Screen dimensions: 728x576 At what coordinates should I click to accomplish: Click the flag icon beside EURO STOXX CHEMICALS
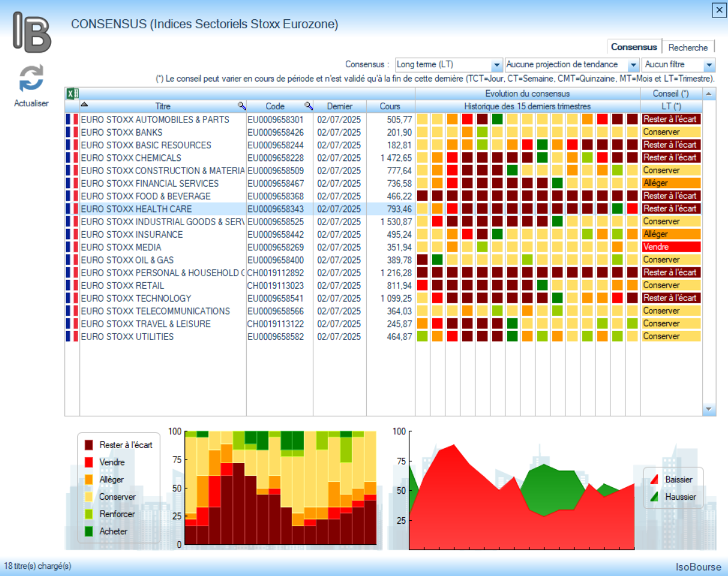72,158
